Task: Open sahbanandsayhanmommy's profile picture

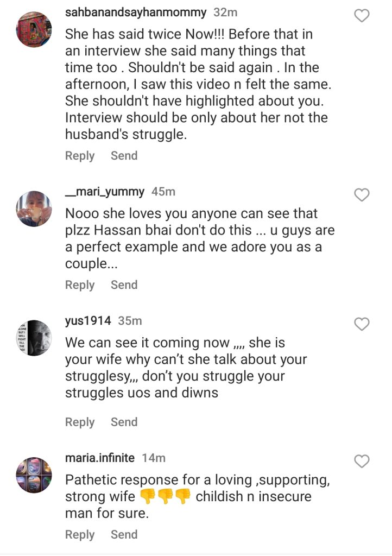Action: pyautogui.click(x=34, y=29)
